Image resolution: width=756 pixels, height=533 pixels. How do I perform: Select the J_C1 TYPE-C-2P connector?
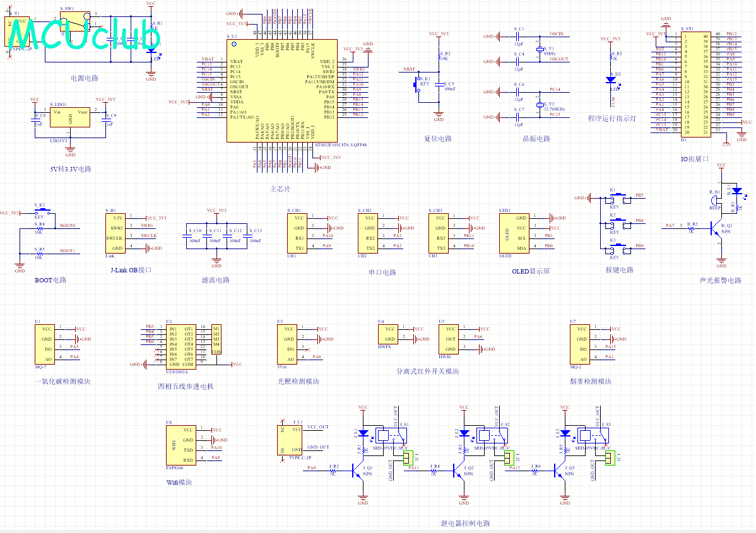pos(290,440)
